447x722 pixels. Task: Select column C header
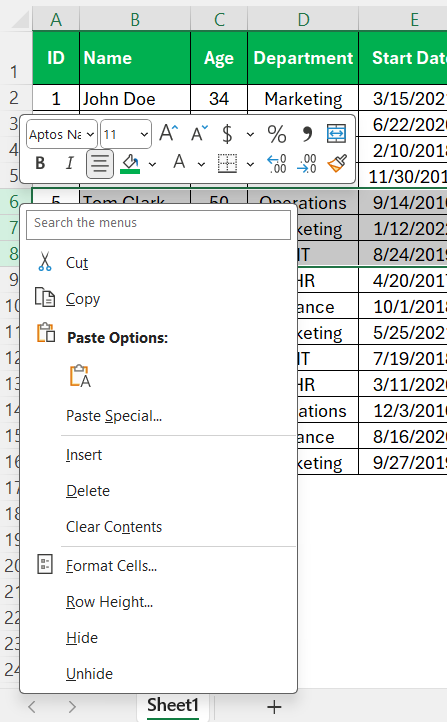tap(219, 19)
